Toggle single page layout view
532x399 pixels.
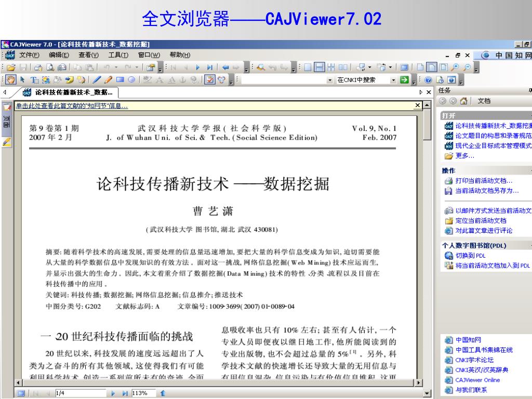tap(308, 67)
